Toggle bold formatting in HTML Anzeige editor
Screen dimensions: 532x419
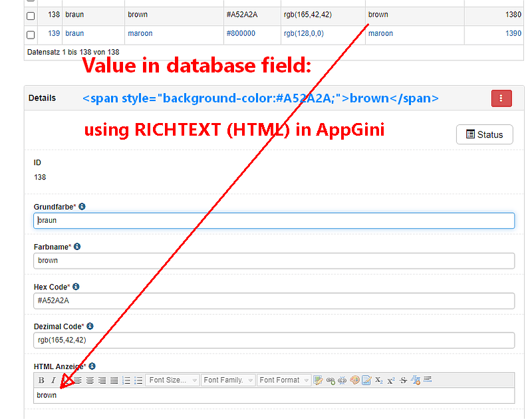tap(41, 380)
